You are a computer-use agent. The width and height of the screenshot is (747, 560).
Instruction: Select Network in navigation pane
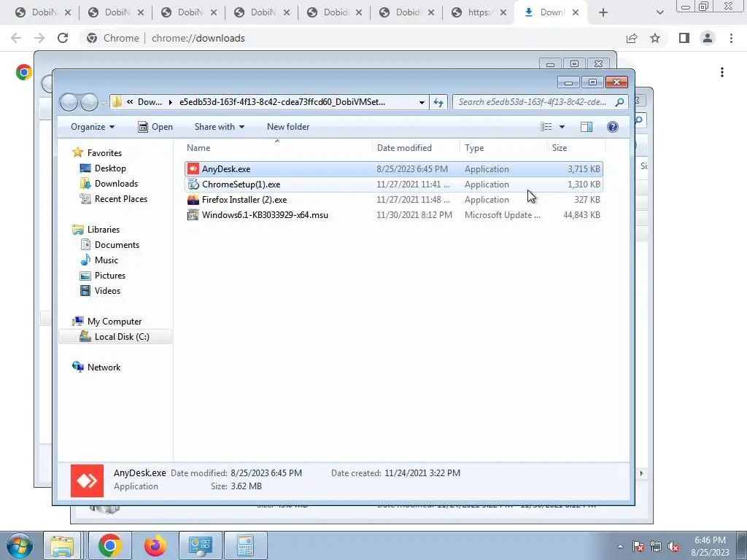(x=104, y=367)
